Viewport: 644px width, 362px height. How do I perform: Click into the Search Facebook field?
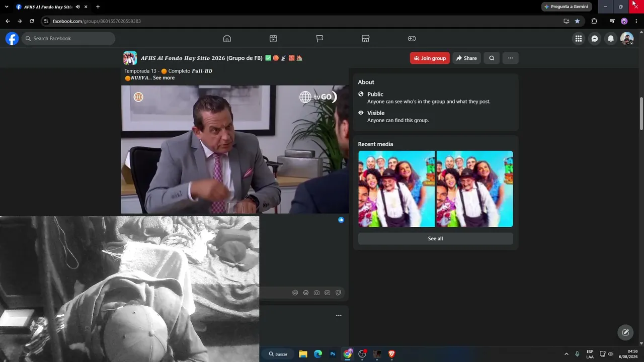coord(68,39)
